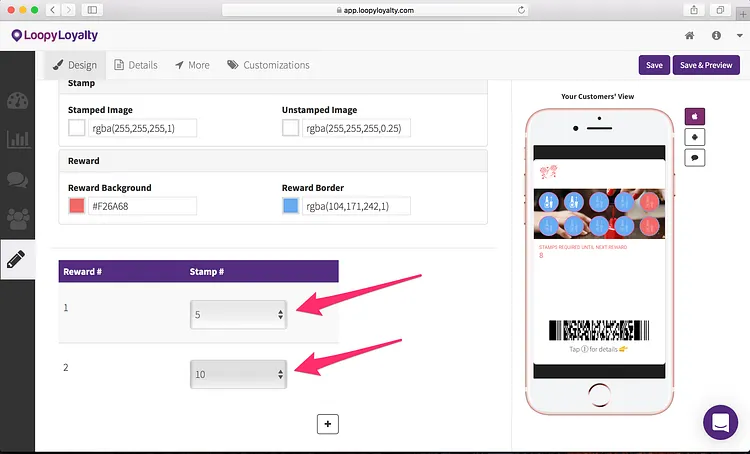Switch to the Details tab

click(x=136, y=65)
